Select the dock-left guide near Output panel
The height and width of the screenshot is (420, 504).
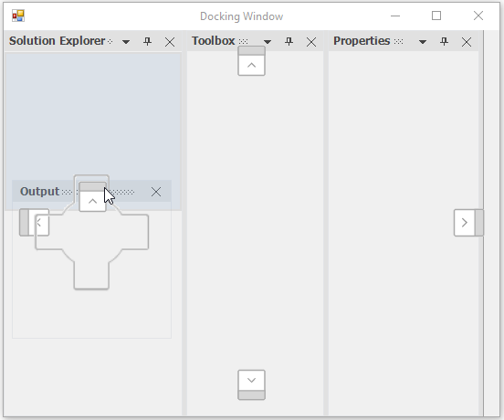[x=34, y=223]
